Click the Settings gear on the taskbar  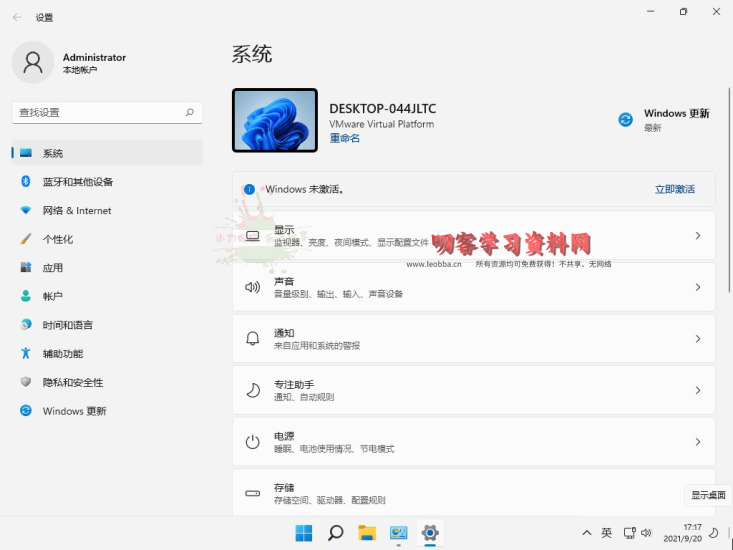click(x=430, y=533)
